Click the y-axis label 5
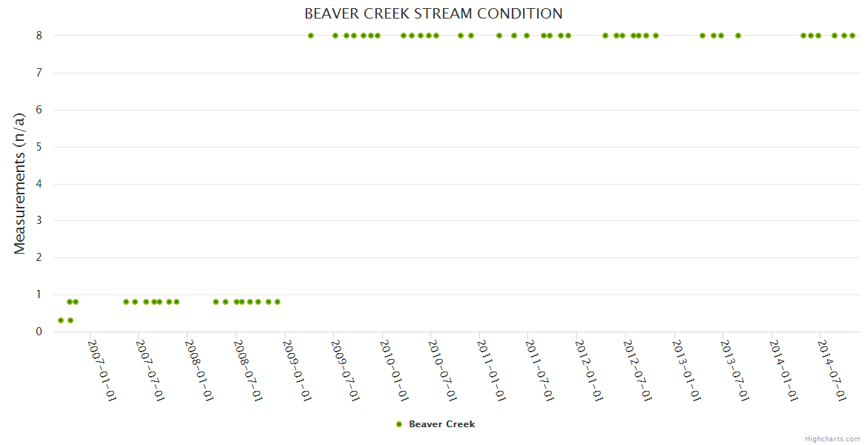 39,147
